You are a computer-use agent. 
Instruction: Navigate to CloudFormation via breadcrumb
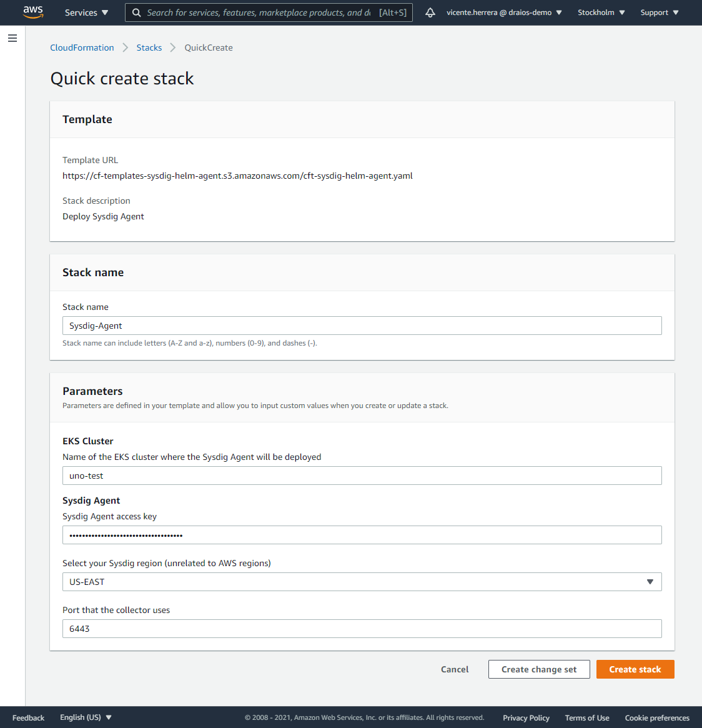click(82, 47)
